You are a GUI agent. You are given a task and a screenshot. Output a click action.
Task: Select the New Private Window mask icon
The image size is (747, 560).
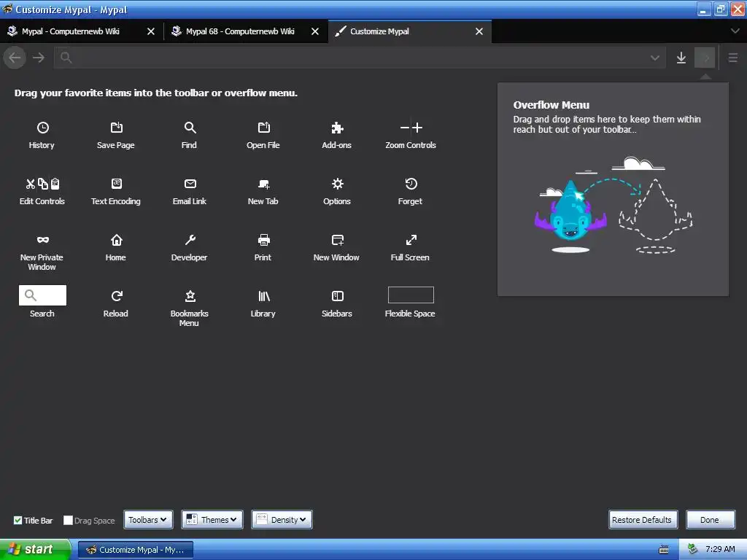click(43, 240)
